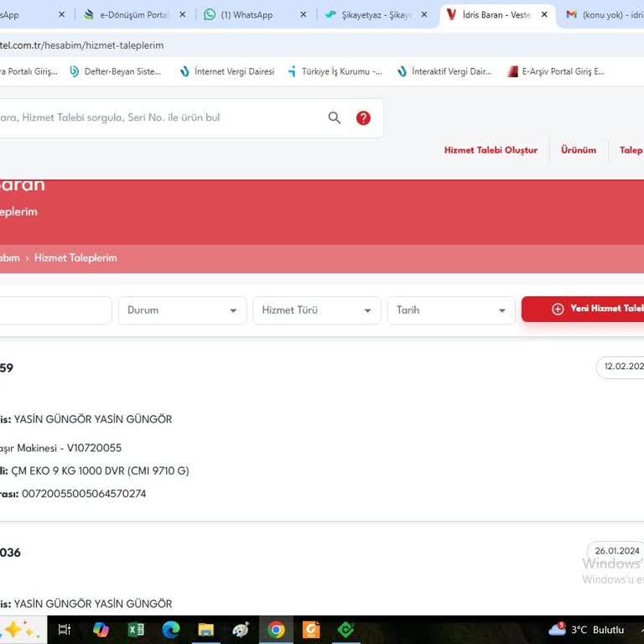Expand the Tarih dropdown
644x644 pixels.
pos(451,310)
